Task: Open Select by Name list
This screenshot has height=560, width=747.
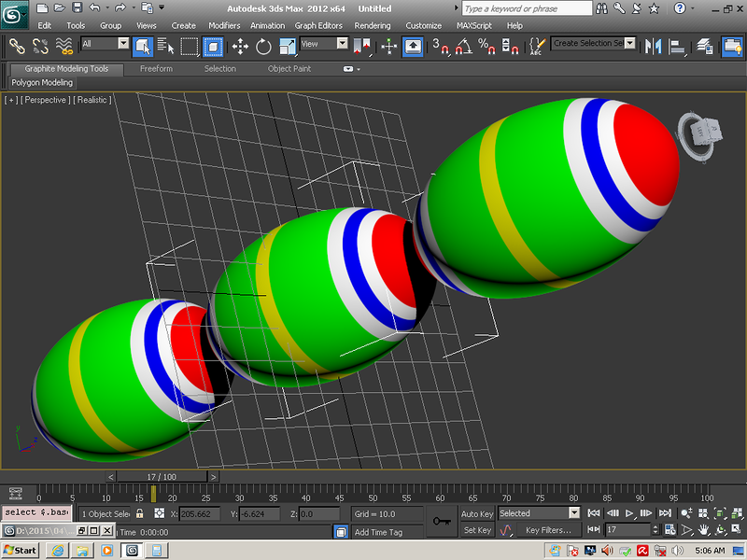Action: coord(166,46)
